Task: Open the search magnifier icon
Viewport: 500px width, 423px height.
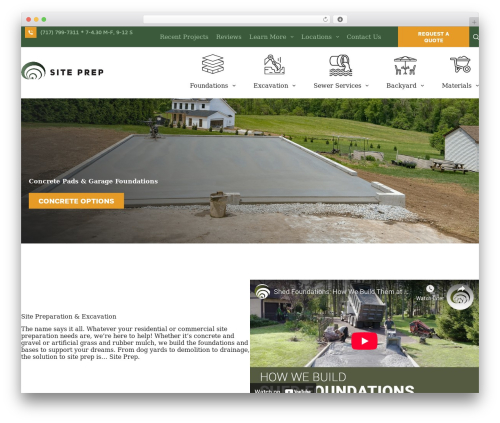Action: [476, 37]
